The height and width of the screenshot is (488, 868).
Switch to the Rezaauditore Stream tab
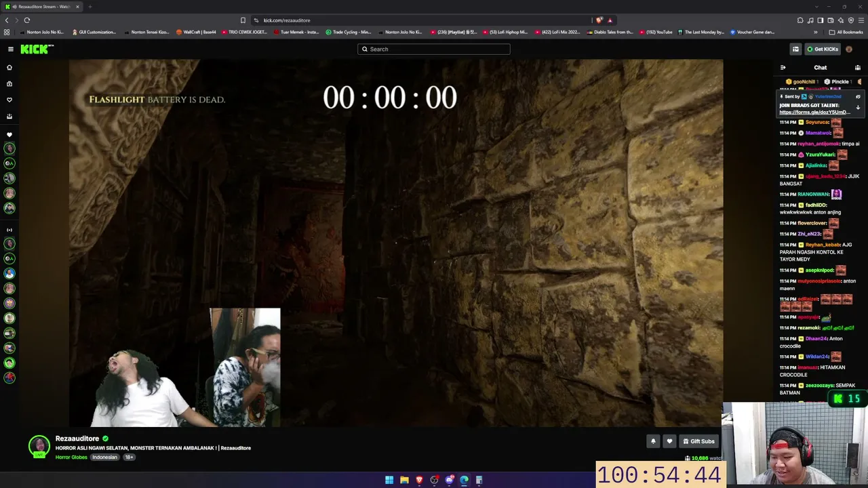(x=42, y=7)
